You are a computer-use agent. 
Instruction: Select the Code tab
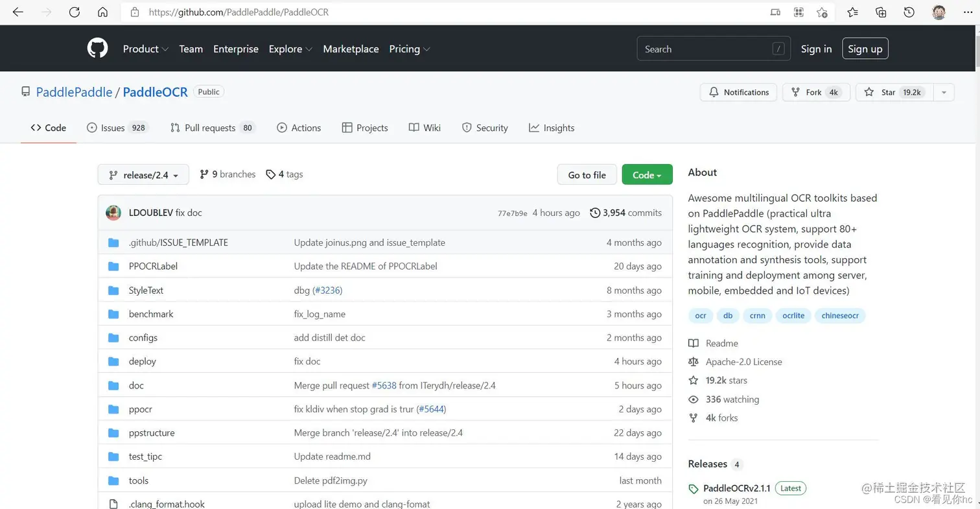pyautogui.click(x=49, y=128)
